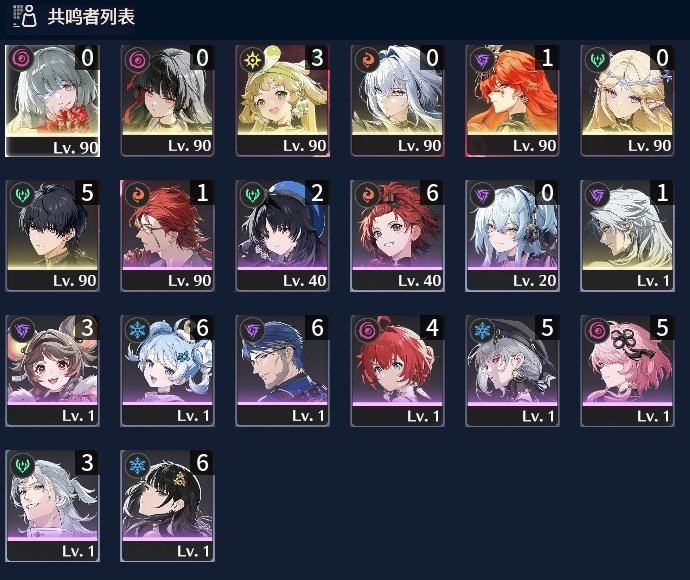Click the Spectro sun icon on the blonde girl's card
This screenshot has height=580, width=690.
(252, 59)
